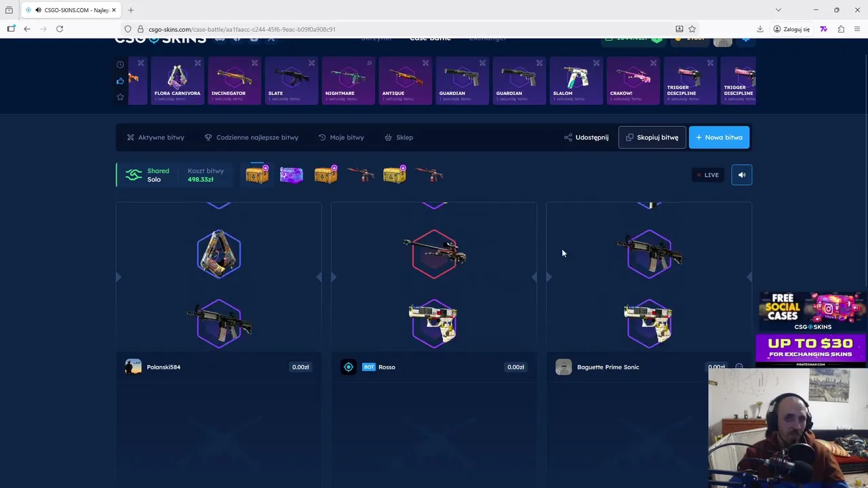This screenshot has height=488, width=868.
Task: Click the Shared Solo mode badge
Action: pyautogui.click(x=148, y=175)
